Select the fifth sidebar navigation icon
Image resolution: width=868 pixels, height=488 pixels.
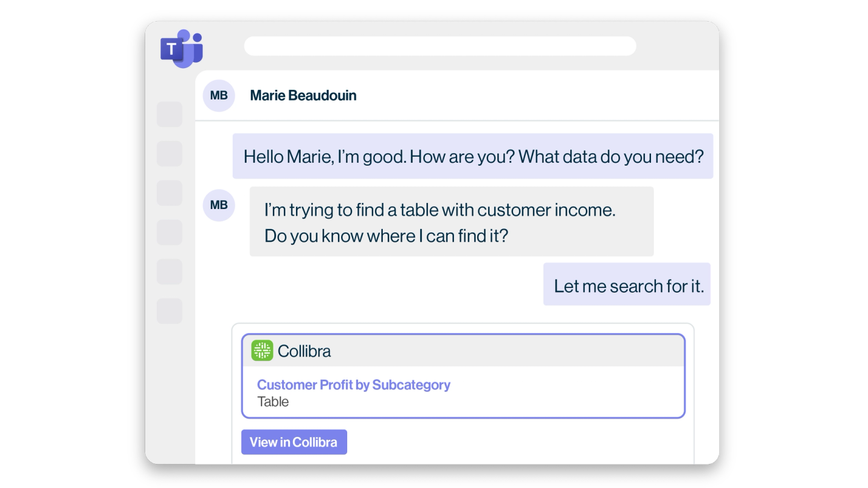coord(169,272)
